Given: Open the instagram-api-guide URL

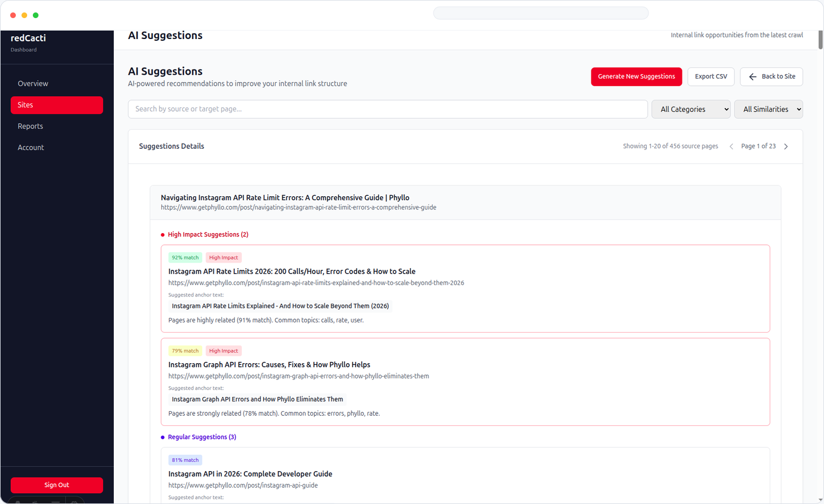Looking at the screenshot, I should (x=243, y=485).
